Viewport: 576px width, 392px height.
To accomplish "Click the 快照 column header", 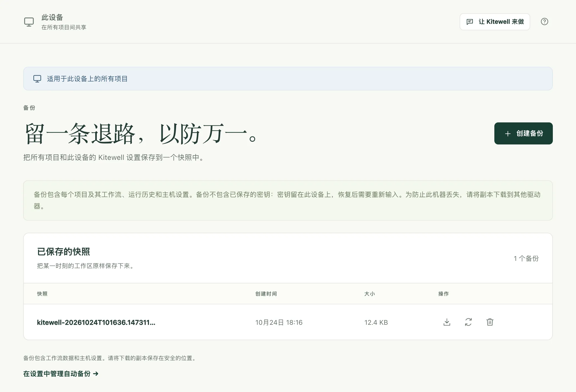I will (x=42, y=294).
